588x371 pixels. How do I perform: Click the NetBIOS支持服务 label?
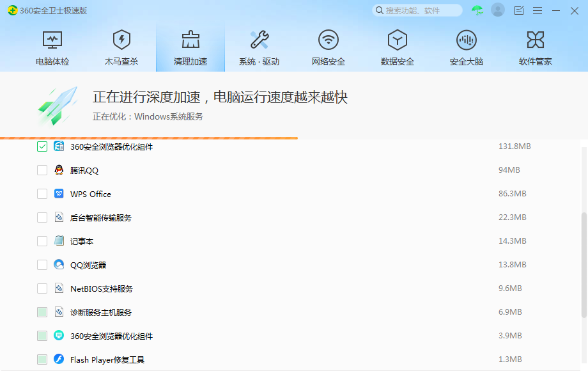tap(102, 289)
